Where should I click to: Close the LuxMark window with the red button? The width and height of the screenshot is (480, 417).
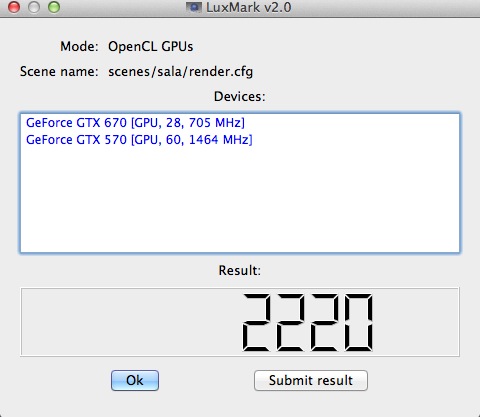[x=14, y=7]
